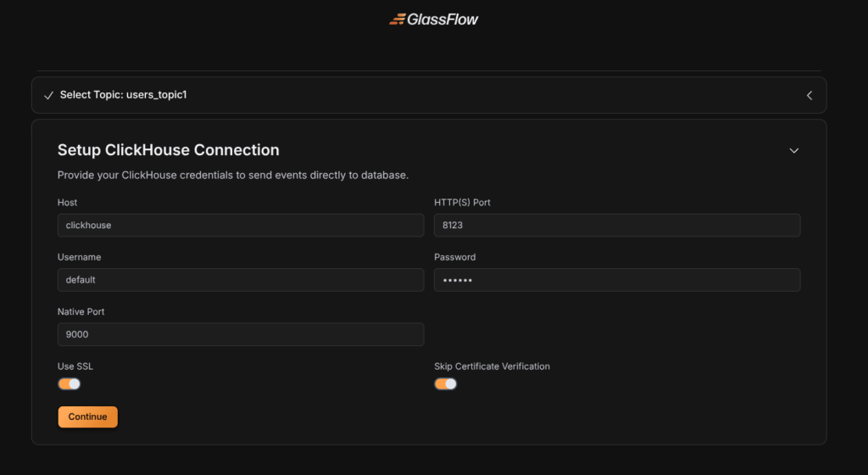Open the Select Topic: users_topic1 step
The image size is (868, 475).
(123, 95)
